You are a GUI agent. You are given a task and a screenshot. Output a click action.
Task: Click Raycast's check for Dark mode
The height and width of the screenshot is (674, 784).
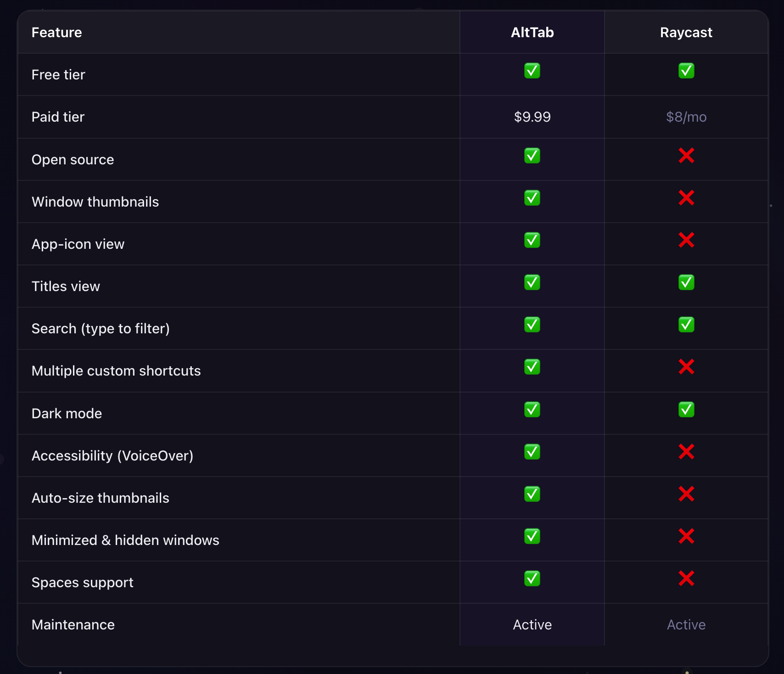point(686,410)
